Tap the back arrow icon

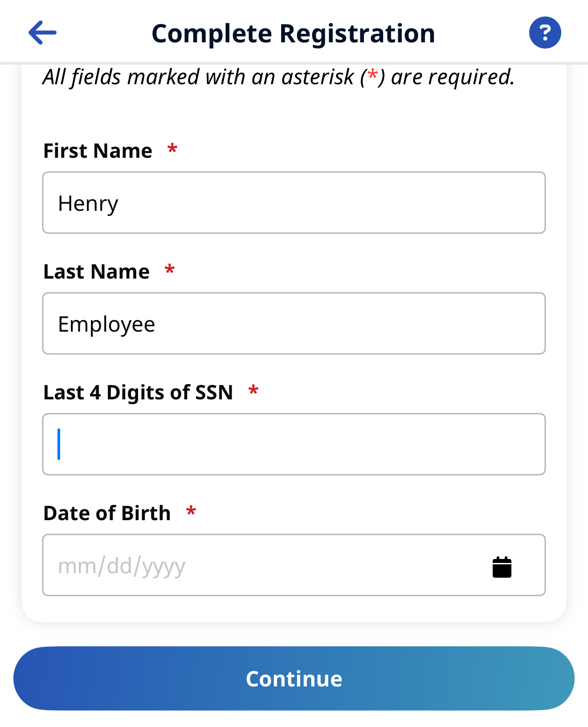(42, 33)
